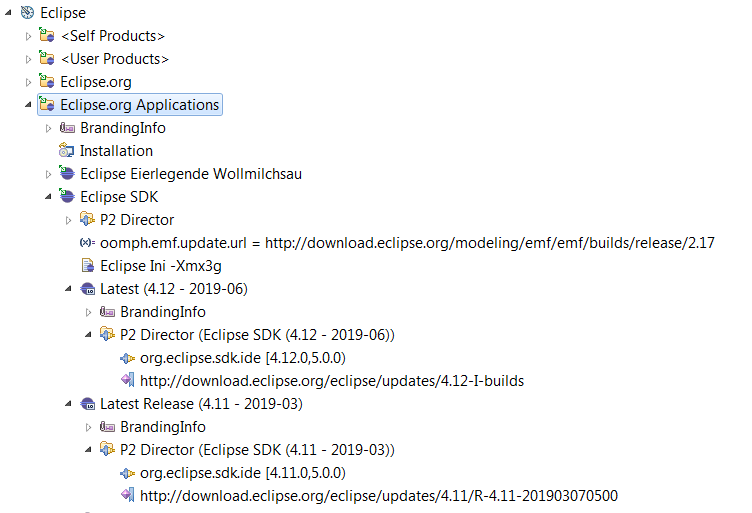752x513 pixels.
Task: Click the Eclipse.org catalog icon
Action: 47,81
